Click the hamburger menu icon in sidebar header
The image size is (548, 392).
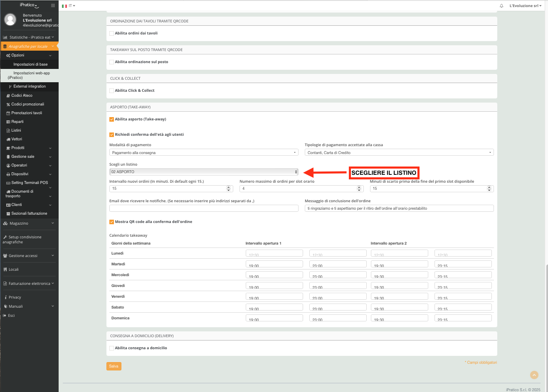pyautogui.click(x=53, y=5)
